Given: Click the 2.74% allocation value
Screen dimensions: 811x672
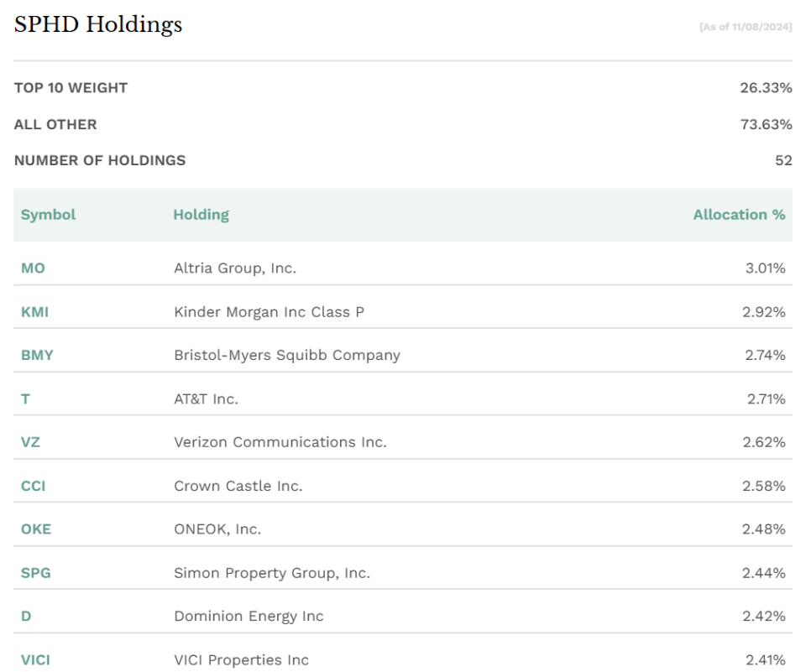Looking at the screenshot, I should pyautogui.click(x=765, y=355).
